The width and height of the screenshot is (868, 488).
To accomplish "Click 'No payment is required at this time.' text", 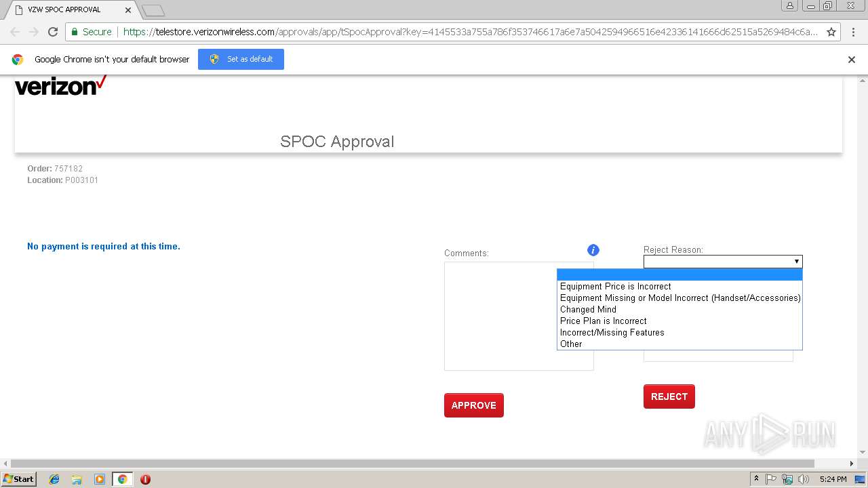I will click(x=104, y=247).
